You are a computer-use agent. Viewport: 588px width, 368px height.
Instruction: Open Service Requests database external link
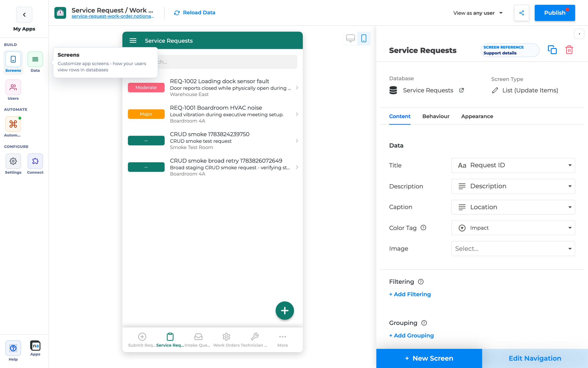461,90
